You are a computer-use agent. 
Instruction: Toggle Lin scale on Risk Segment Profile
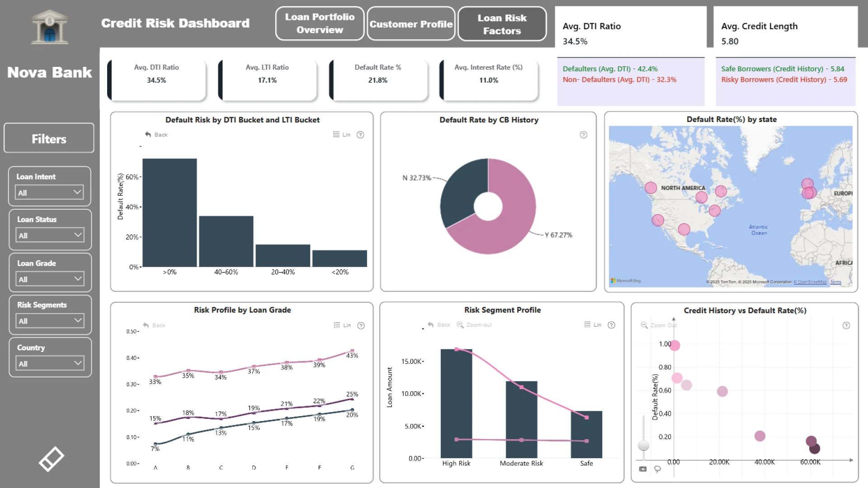tap(593, 325)
